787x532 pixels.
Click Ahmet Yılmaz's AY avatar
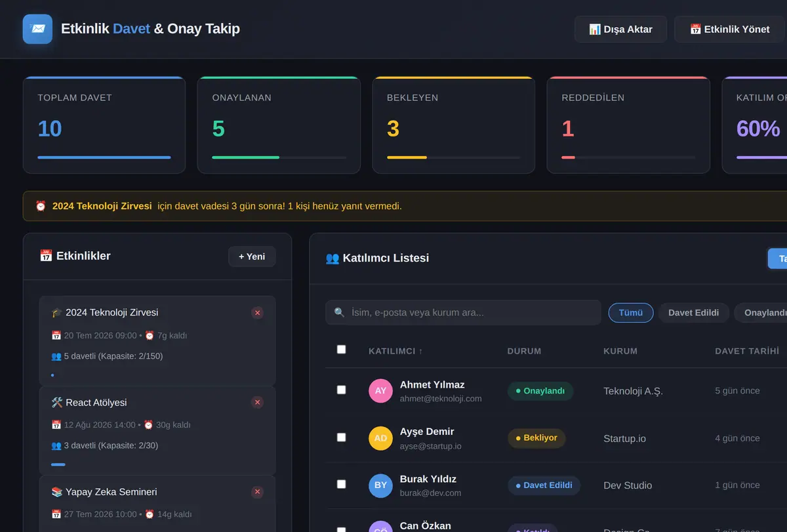[x=381, y=390]
